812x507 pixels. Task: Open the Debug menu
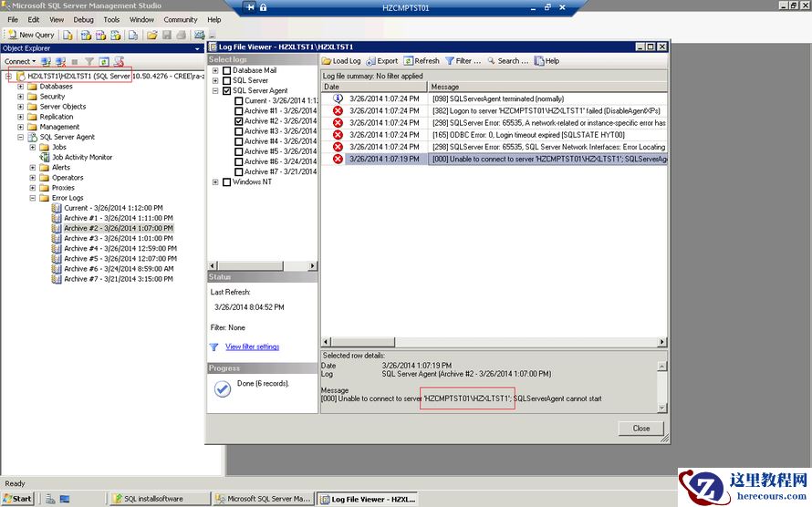[83, 20]
